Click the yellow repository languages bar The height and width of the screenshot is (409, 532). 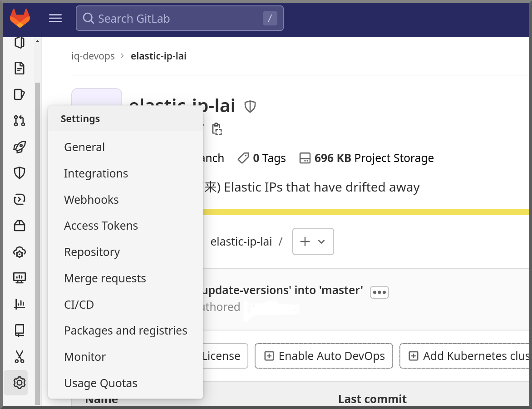coord(366,212)
